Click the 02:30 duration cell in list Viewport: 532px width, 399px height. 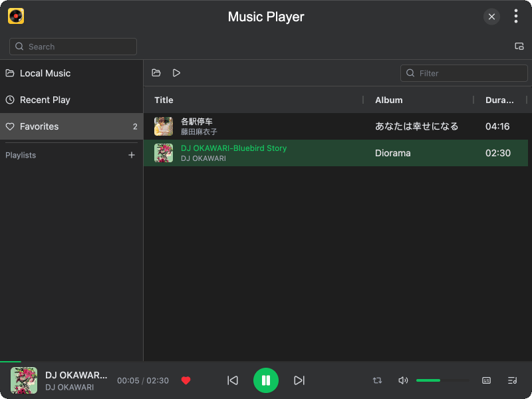coord(497,153)
